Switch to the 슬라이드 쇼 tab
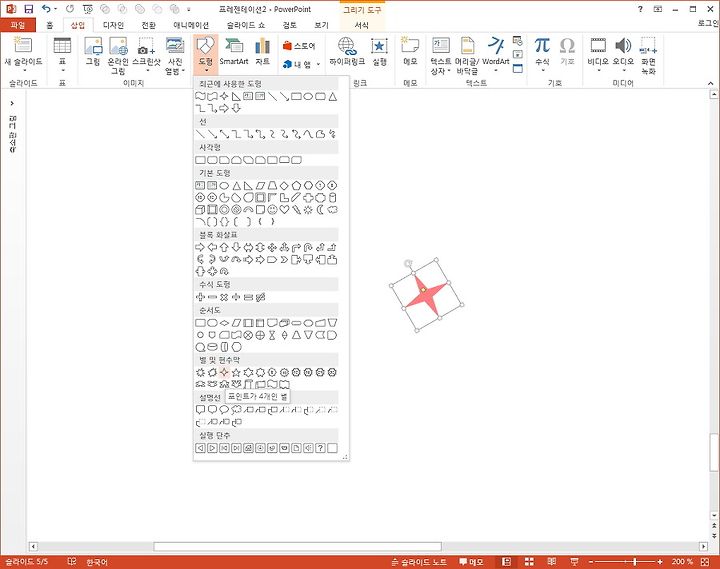Image resolution: width=720 pixels, height=569 pixels. 246,25
